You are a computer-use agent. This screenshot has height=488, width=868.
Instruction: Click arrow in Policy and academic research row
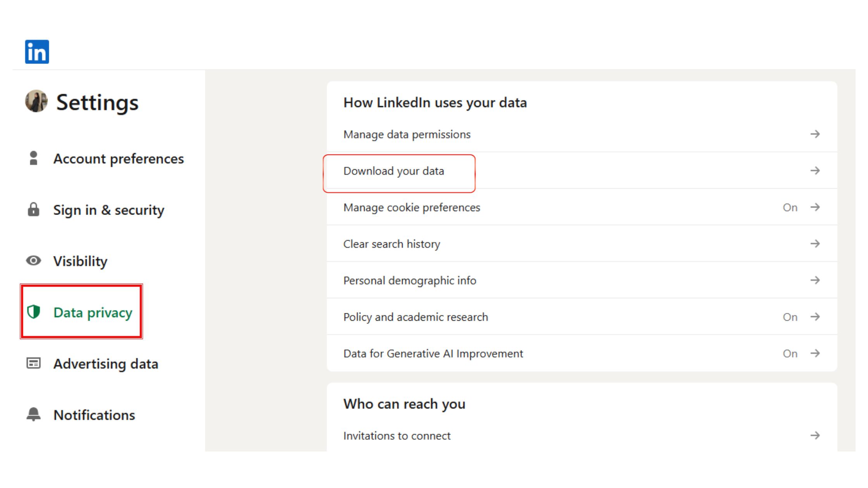815,316
